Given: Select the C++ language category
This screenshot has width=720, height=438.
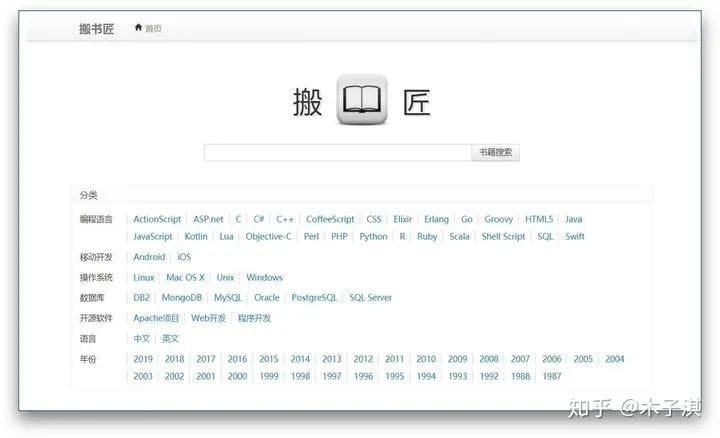Looking at the screenshot, I should click(x=285, y=219).
